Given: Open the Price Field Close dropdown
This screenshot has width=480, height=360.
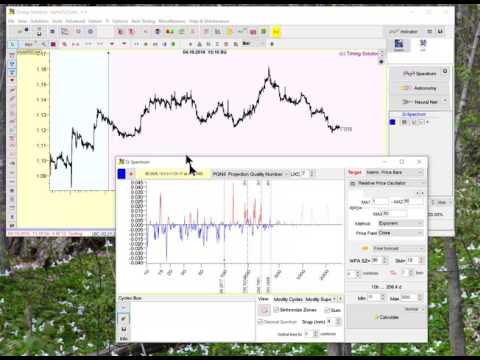Looking at the screenshot, I should point(402,233).
